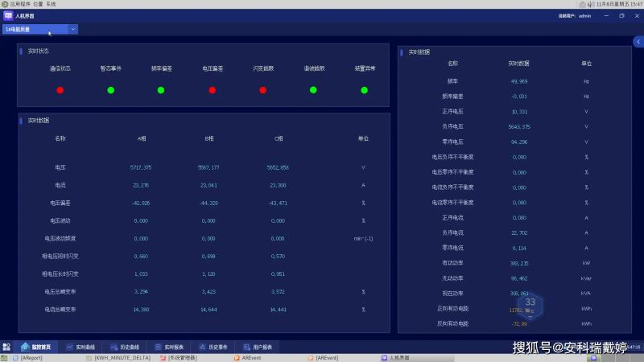Open the 实时报表 tab
Viewport: 644px width, 362px height.
(x=169, y=347)
